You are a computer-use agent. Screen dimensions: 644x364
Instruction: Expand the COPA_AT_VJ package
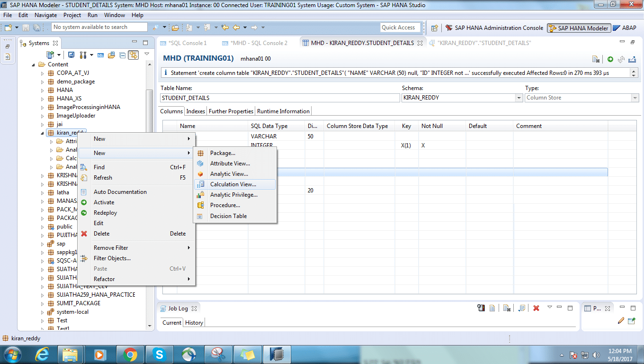click(x=42, y=73)
